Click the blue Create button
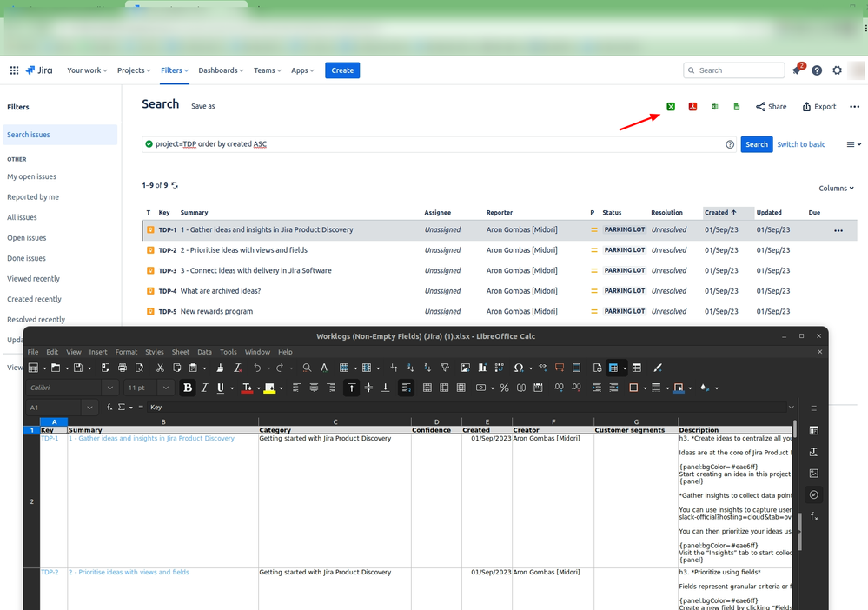This screenshot has height=610, width=868. [342, 70]
